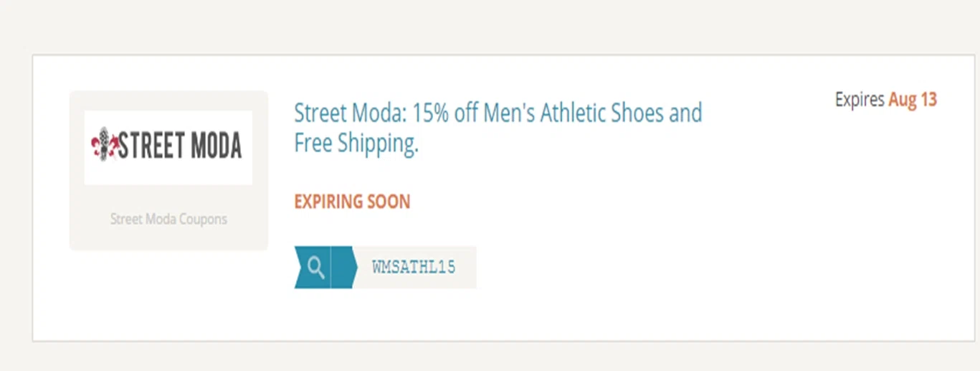Open the Street Moda logo image
980x371 pixels.
pos(168,147)
